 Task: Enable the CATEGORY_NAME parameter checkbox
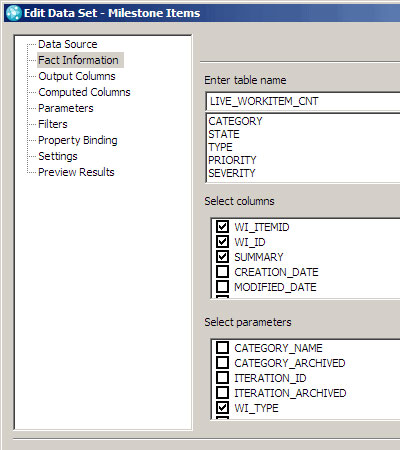point(222,347)
